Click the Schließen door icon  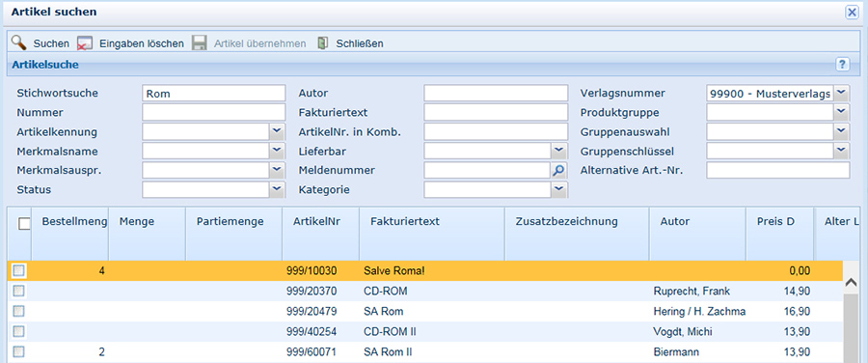pos(323,43)
